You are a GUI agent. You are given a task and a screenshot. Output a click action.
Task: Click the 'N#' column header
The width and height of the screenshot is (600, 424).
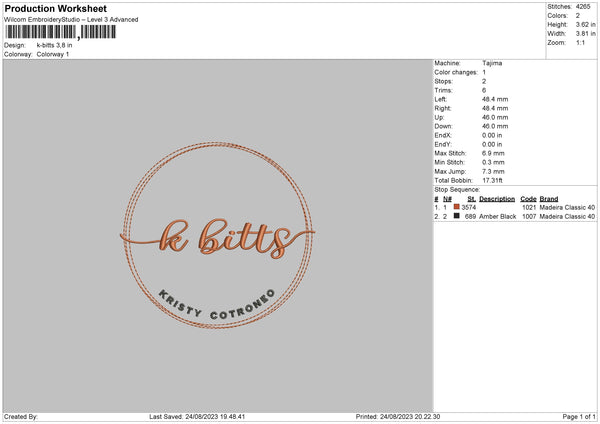point(447,199)
